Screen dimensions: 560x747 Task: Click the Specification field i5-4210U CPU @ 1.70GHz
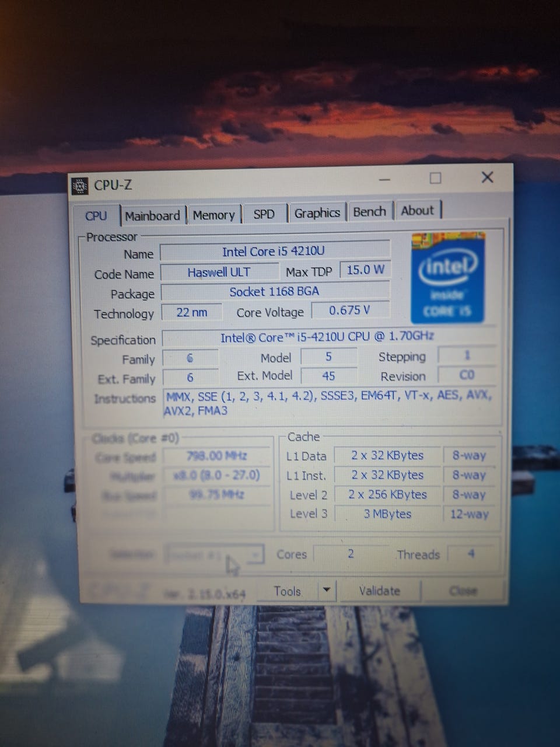[328, 337]
